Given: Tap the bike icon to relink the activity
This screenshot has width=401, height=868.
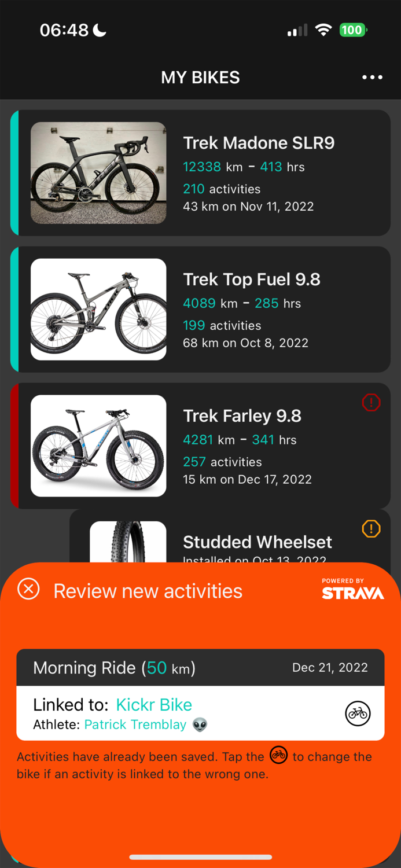Looking at the screenshot, I should click(358, 713).
